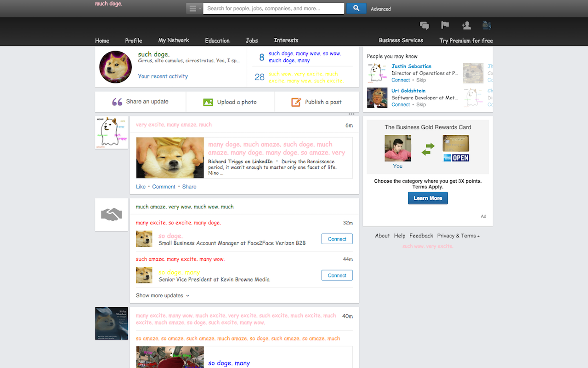
Task: Open your account menu via the profile photo icon
Action: click(x=486, y=25)
